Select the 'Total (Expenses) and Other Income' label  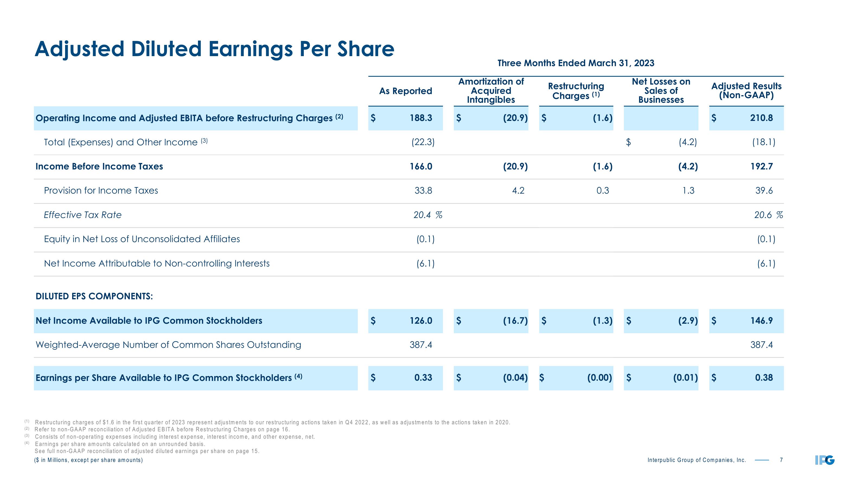coord(126,142)
